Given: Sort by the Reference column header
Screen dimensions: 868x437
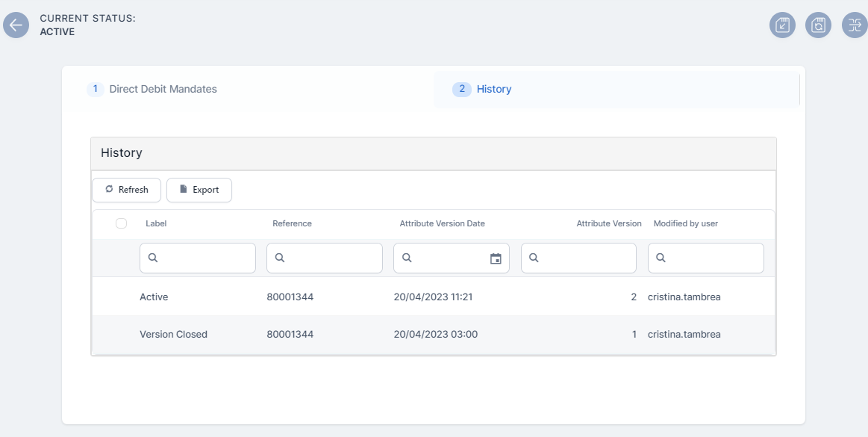Looking at the screenshot, I should point(292,223).
